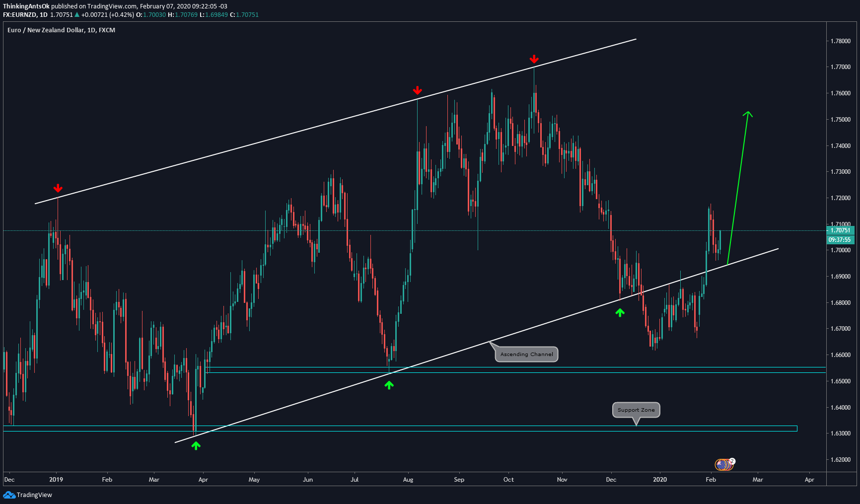This screenshot has width=860, height=504.
Task: Click the 1.64000 price axis label
Action: click(x=841, y=408)
